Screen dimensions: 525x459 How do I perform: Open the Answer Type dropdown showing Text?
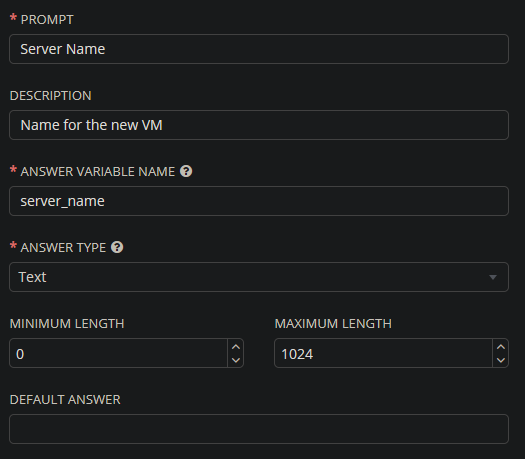point(259,277)
